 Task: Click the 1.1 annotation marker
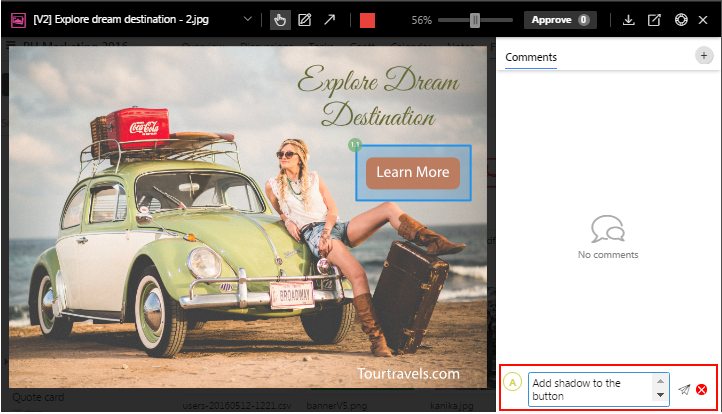[355, 145]
